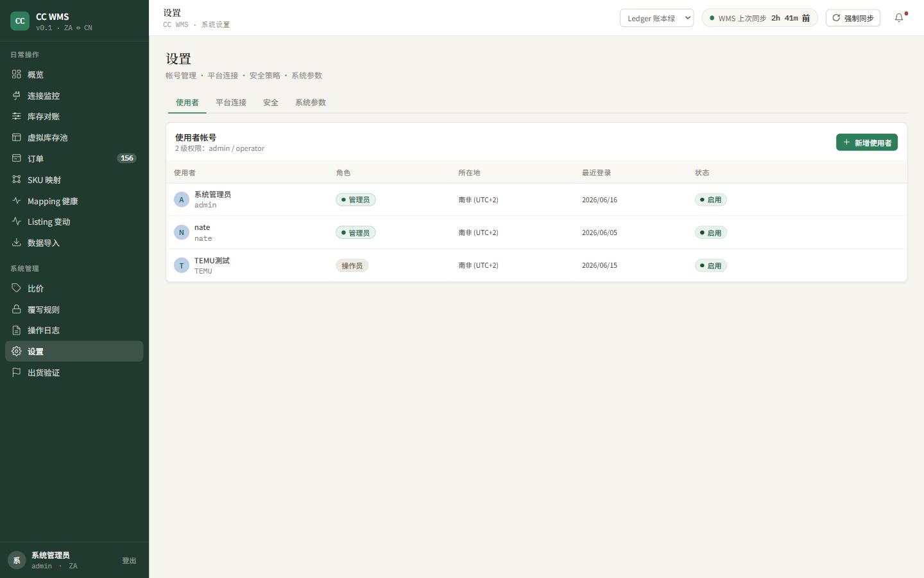
Task: Click the 连接监控 plug icon
Action: pos(17,96)
